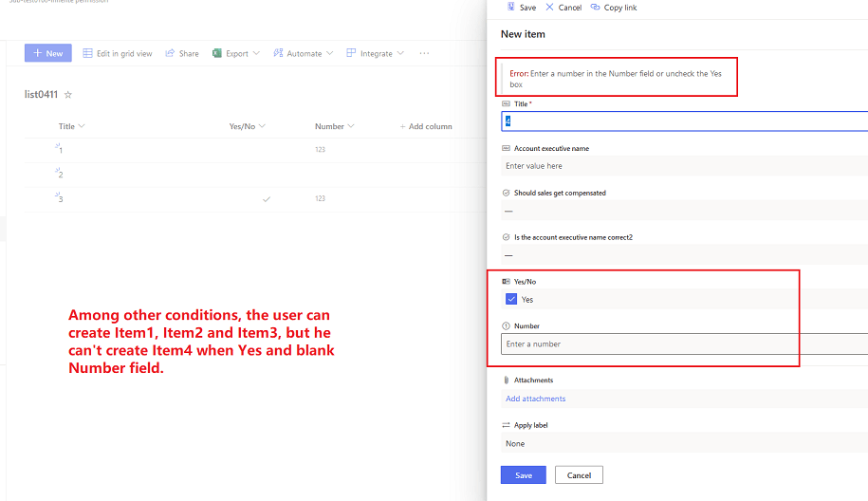This screenshot has width=868, height=501.
Task: Click the Share toolbar item
Action: coord(182,53)
